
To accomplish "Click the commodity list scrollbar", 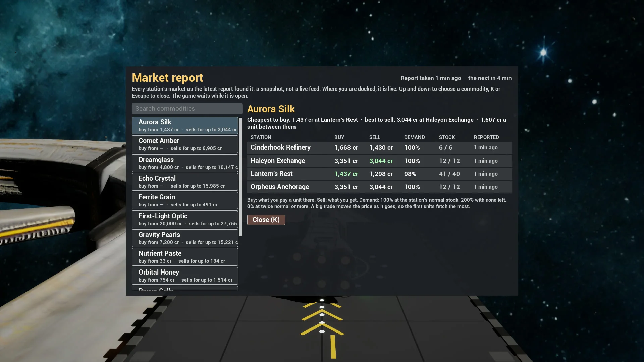I will [240, 177].
